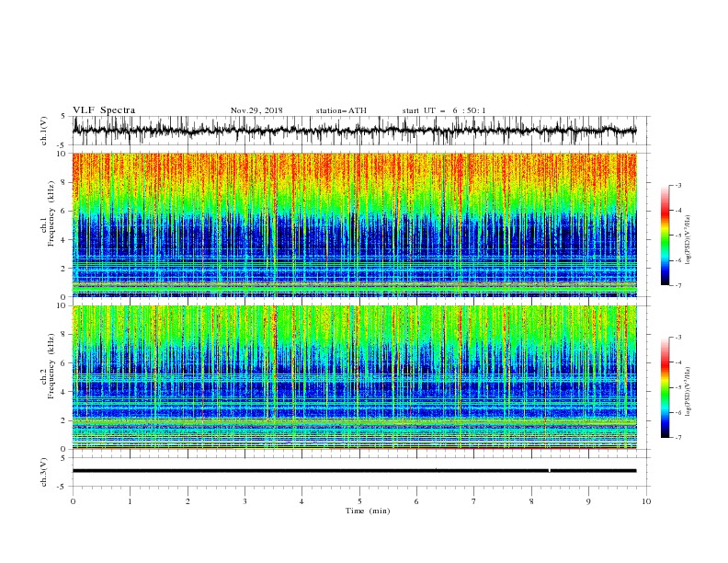Screen dimensions: 728x563
Task: Select the ch.1 'Frequency (kHz)' axis label
Action: pos(51,212)
